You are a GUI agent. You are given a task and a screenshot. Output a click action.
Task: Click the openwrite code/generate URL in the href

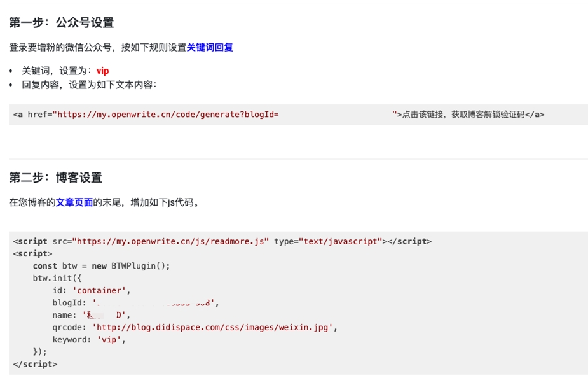pos(168,115)
